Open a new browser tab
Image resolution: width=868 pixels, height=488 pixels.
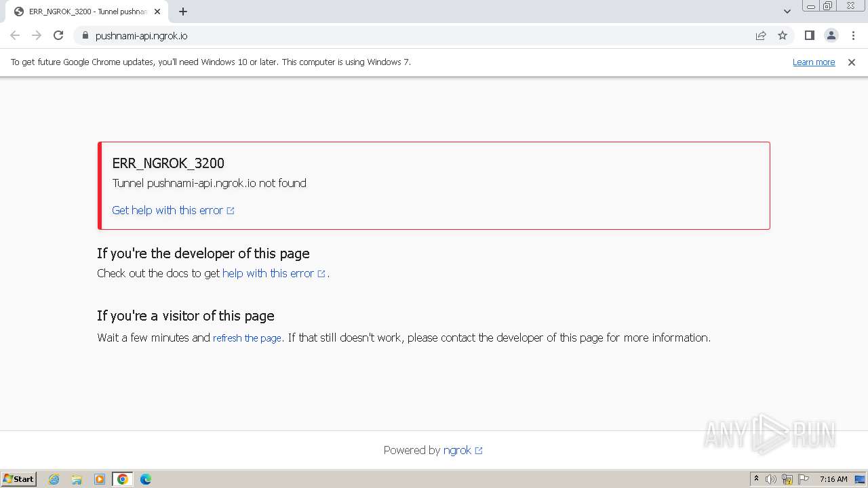point(183,12)
